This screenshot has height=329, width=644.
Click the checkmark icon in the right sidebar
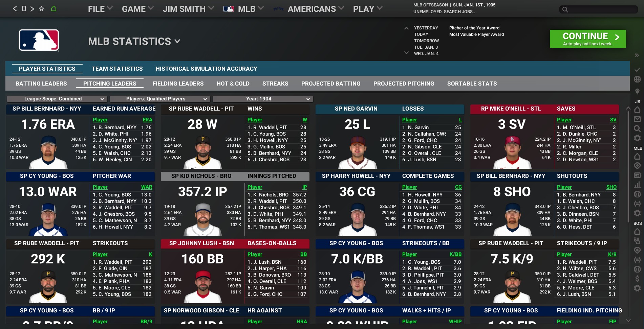tap(637, 69)
